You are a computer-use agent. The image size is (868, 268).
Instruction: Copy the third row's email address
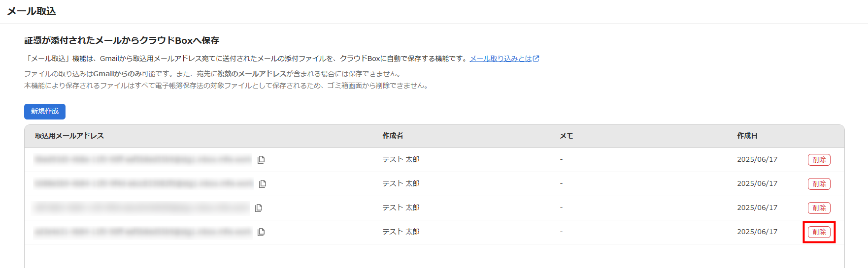coord(259,208)
